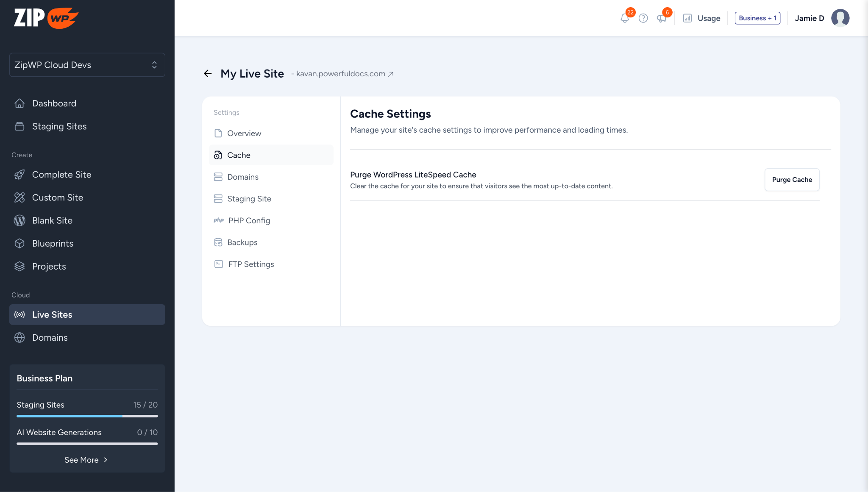Go to Blueprints in sidebar

click(x=53, y=244)
